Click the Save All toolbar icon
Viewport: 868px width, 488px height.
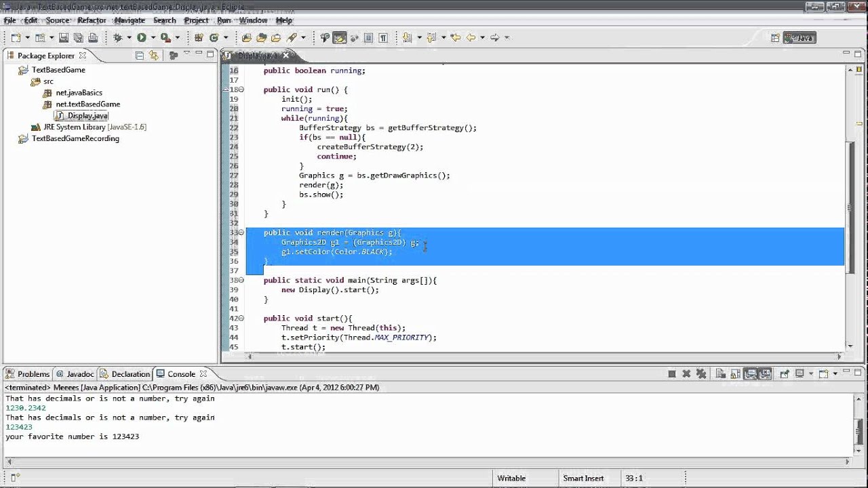tap(79, 38)
